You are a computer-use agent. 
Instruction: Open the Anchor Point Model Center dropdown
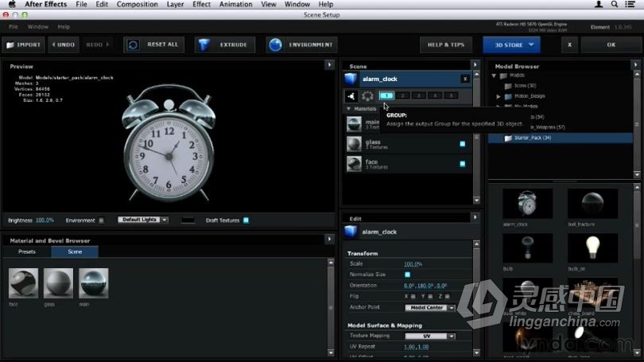pyautogui.click(x=429, y=307)
